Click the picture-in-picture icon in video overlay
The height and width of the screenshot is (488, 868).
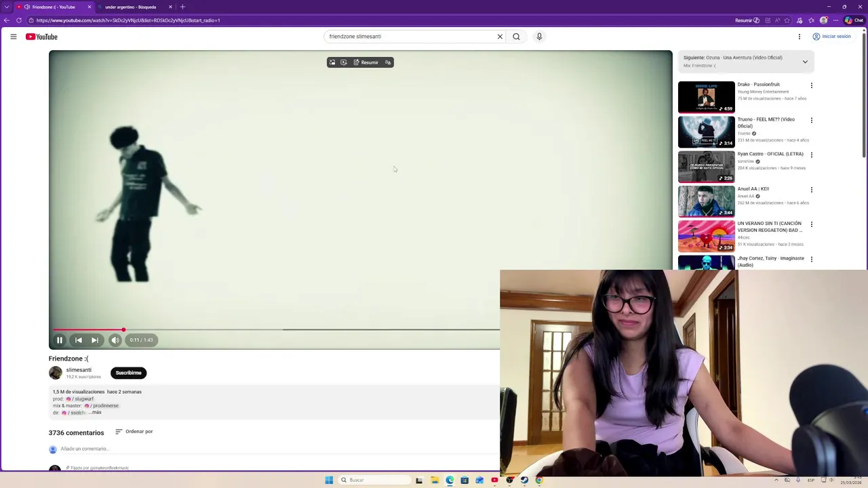tap(332, 62)
